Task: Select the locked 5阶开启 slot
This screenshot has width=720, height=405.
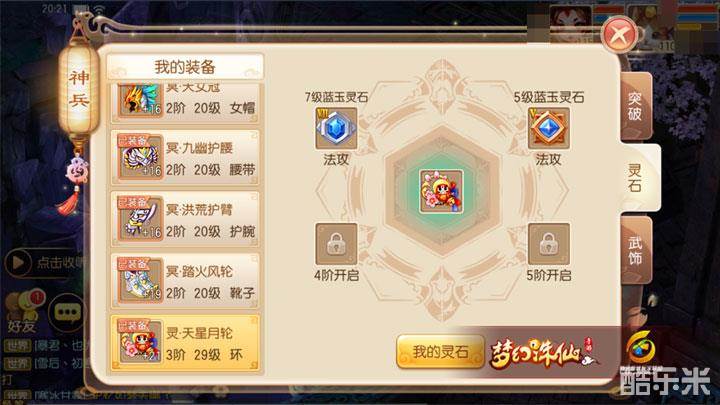Action: pyautogui.click(x=548, y=244)
